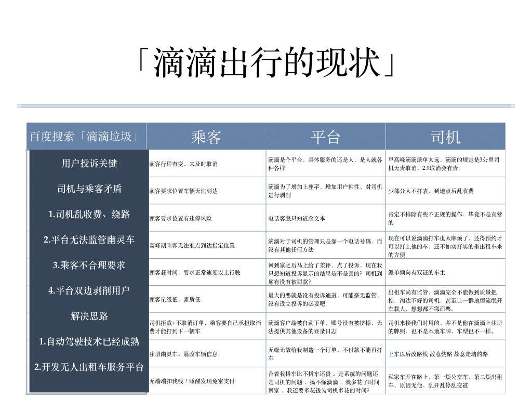Click the text 2.开发无人出租车服务平台
Image resolution: width=532 pixels, height=399 pixels.
(x=89, y=367)
